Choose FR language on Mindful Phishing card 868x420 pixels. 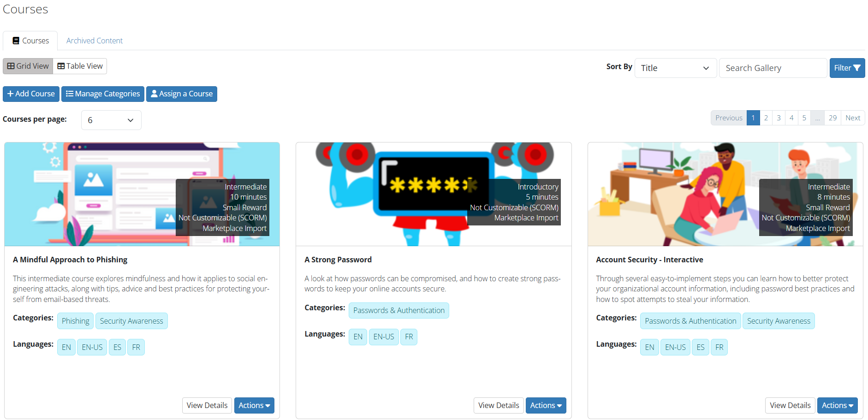pos(136,347)
